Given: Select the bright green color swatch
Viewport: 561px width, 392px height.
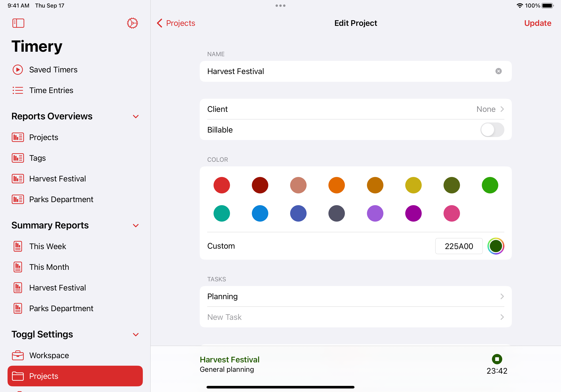Looking at the screenshot, I should (x=490, y=185).
